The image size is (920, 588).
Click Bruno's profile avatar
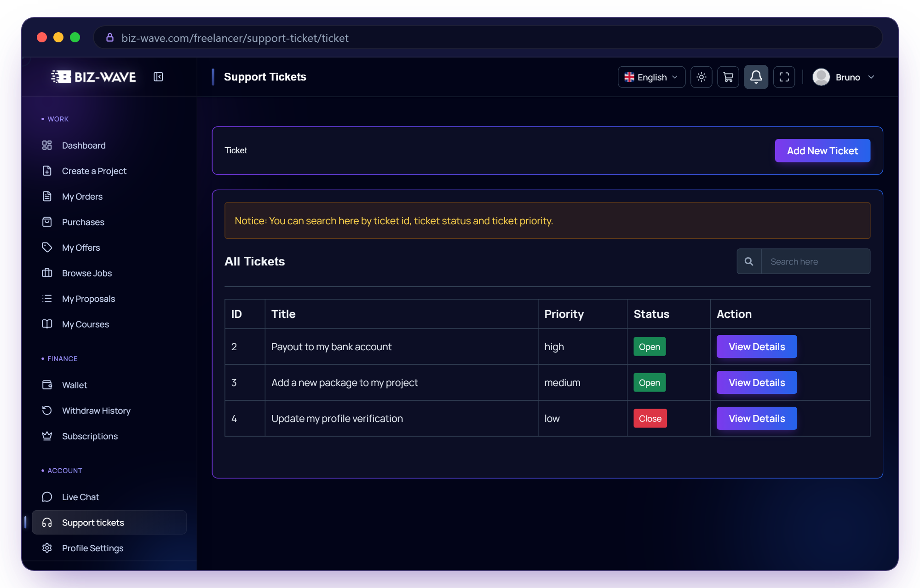821,77
